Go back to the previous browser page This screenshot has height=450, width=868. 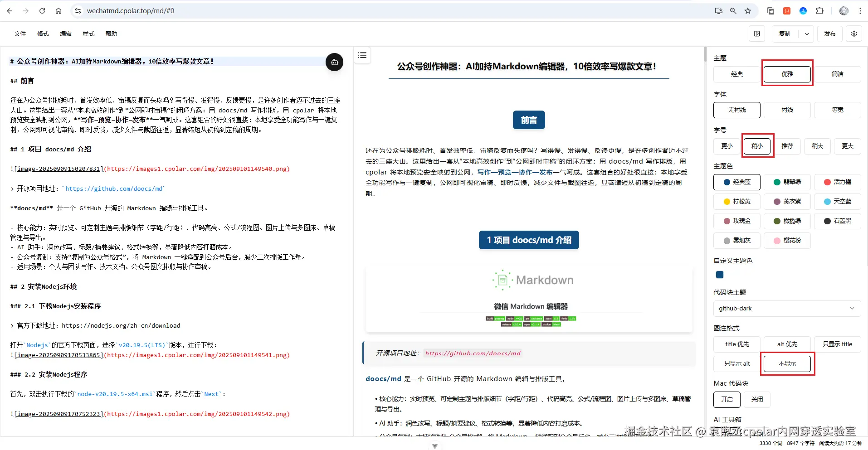[10, 11]
